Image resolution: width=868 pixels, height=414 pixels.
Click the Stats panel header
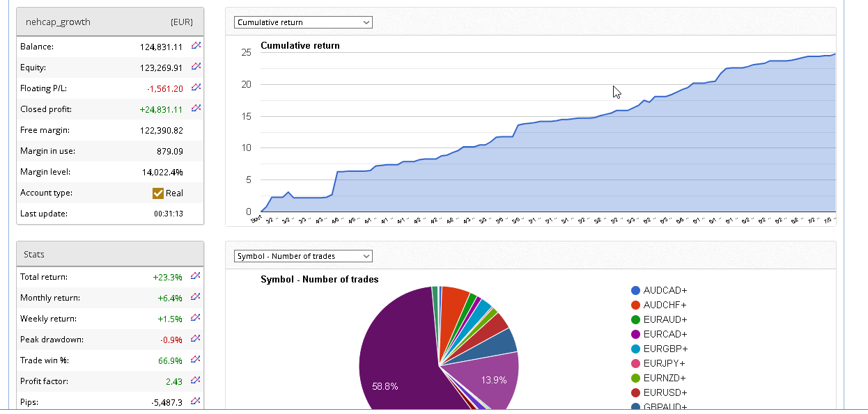coord(34,255)
